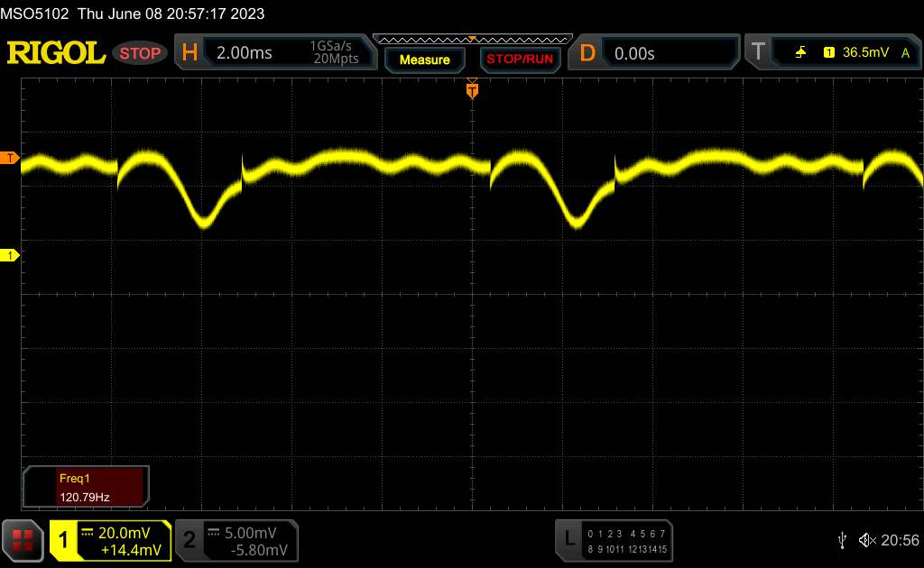Open the L logic analyzer channel panel
The height and width of the screenshot is (568, 924).
point(569,539)
